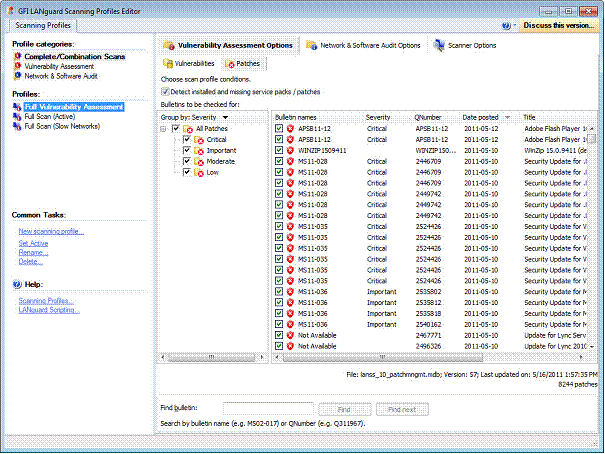This screenshot has height=454, width=605.
Task: Uncheck the All Patches checkbox
Action: click(176, 128)
